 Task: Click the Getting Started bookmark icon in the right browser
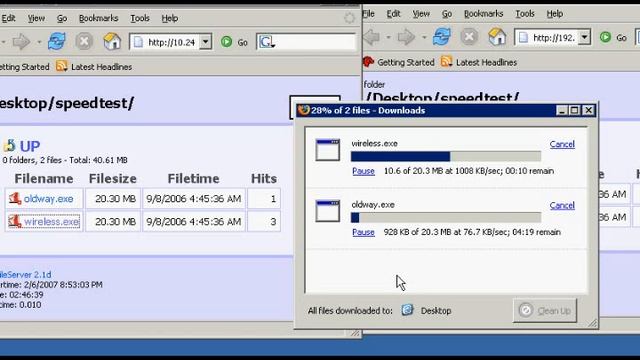click(x=369, y=62)
